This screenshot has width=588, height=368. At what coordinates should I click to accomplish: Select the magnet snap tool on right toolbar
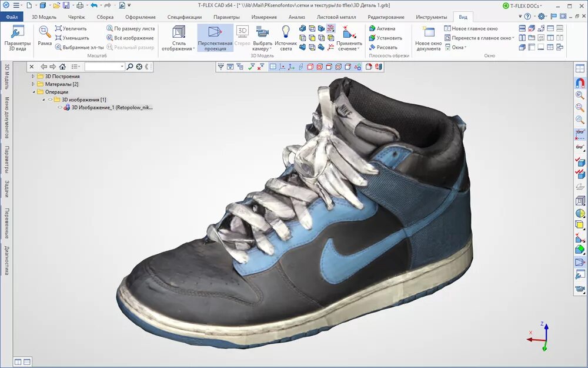tap(580, 82)
